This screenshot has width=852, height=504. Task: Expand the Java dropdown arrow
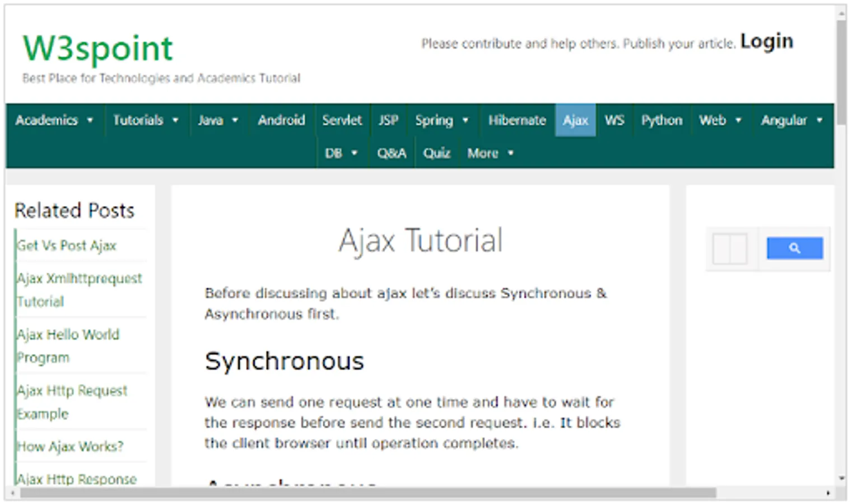[x=235, y=120]
